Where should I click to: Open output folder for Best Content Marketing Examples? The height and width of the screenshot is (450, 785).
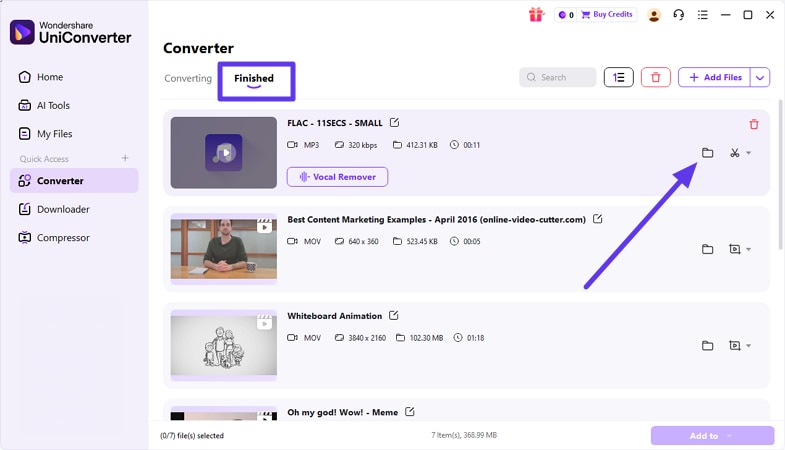[x=707, y=249]
